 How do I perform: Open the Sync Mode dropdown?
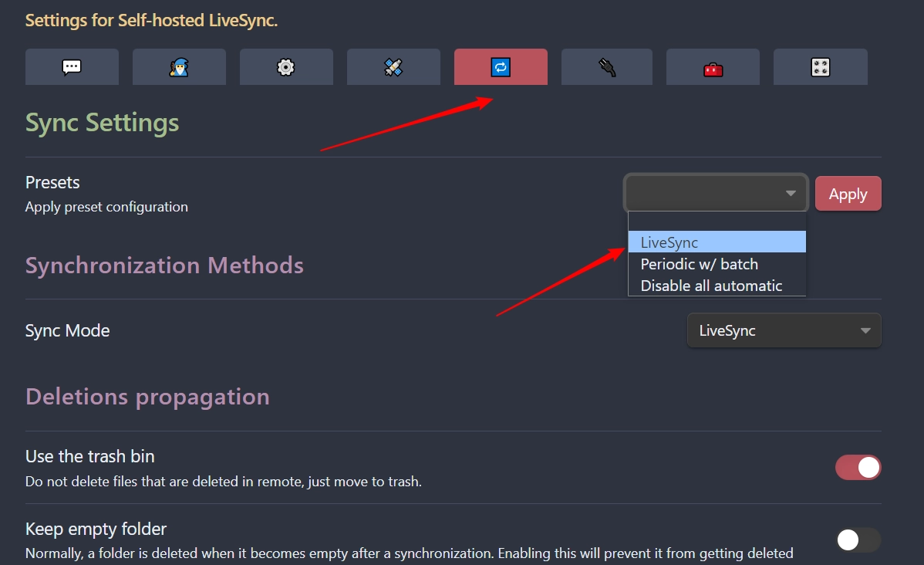point(784,330)
